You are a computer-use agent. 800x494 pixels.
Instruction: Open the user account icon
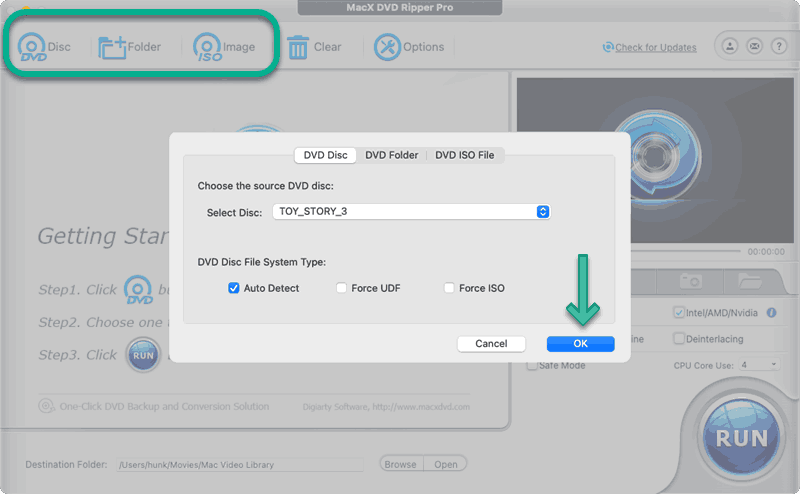pos(730,46)
